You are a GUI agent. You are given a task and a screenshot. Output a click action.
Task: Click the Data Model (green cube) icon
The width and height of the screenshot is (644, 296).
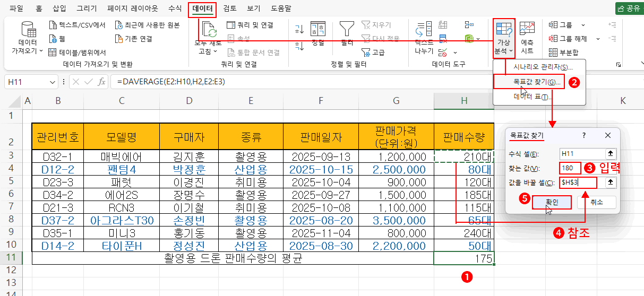coord(469,38)
